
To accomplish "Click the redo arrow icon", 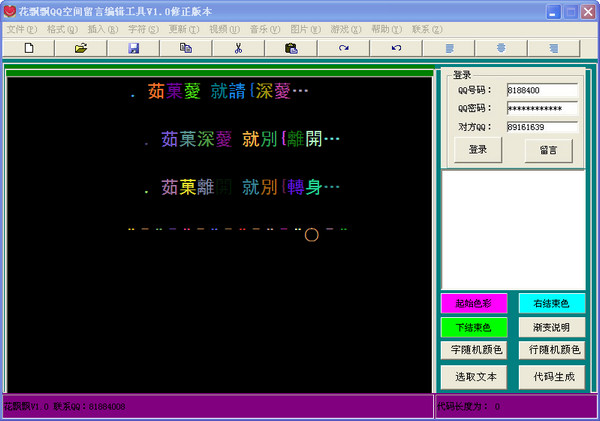I will [x=344, y=48].
